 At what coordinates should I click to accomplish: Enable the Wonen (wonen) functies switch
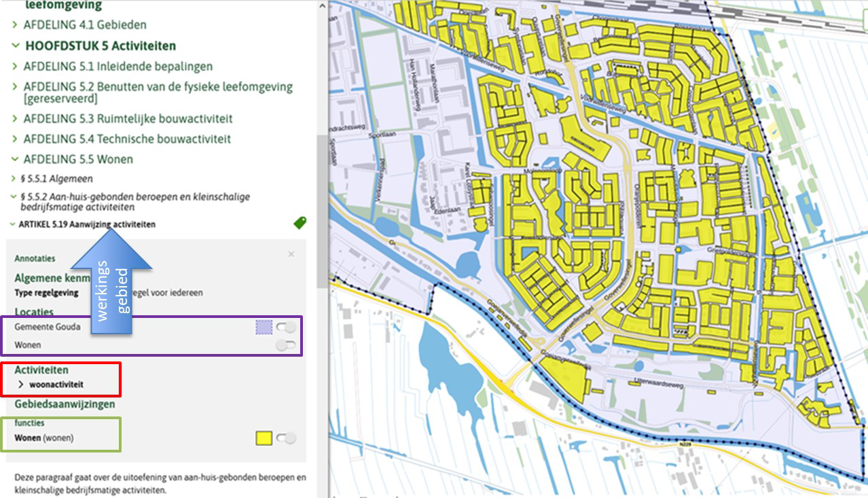tap(286, 438)
